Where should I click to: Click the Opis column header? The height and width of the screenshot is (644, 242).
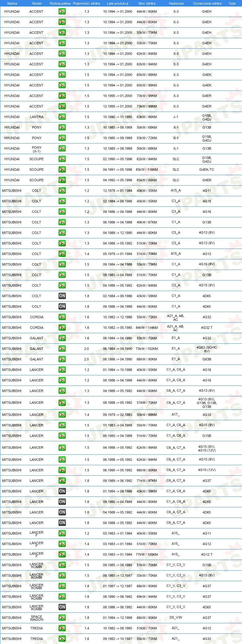(x=232, y=3)
